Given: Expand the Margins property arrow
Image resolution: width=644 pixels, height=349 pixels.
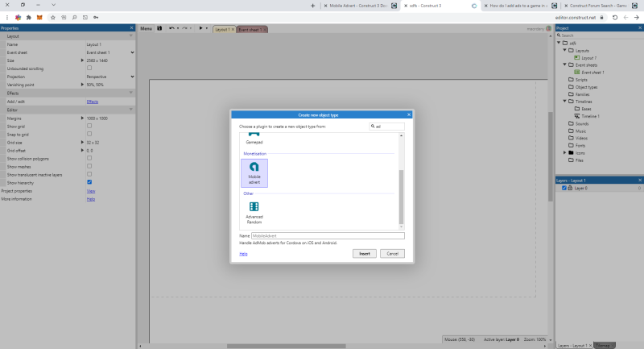Looking at the screenshot, I should pyautogui.click(x=82, y=118).
